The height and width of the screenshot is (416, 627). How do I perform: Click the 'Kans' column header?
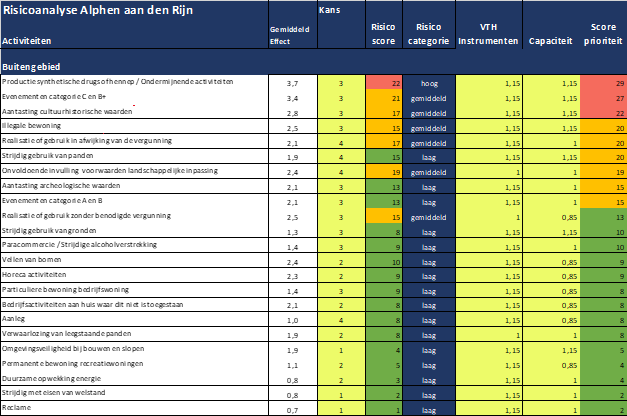point(328,11)
